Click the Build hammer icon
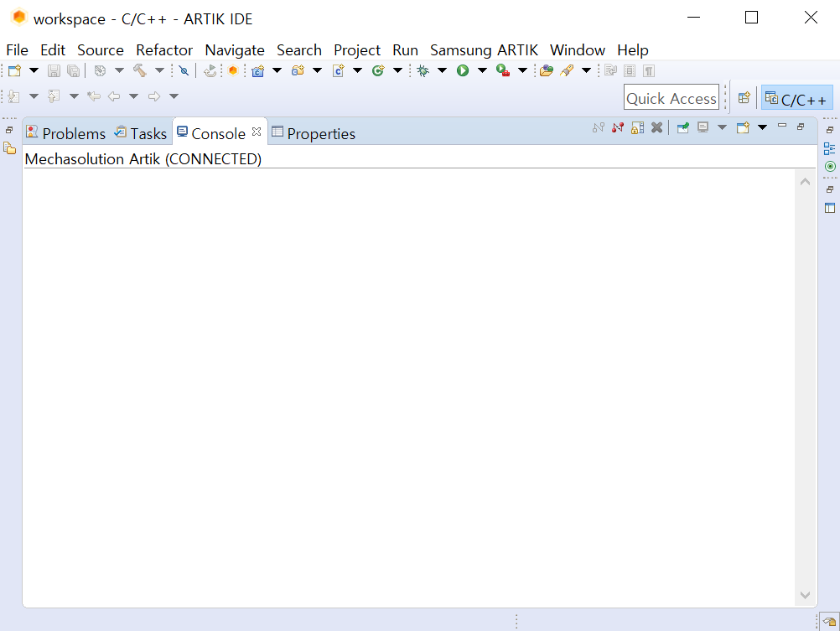The width and height of the screenshot is (840, 631). (140, 70)
